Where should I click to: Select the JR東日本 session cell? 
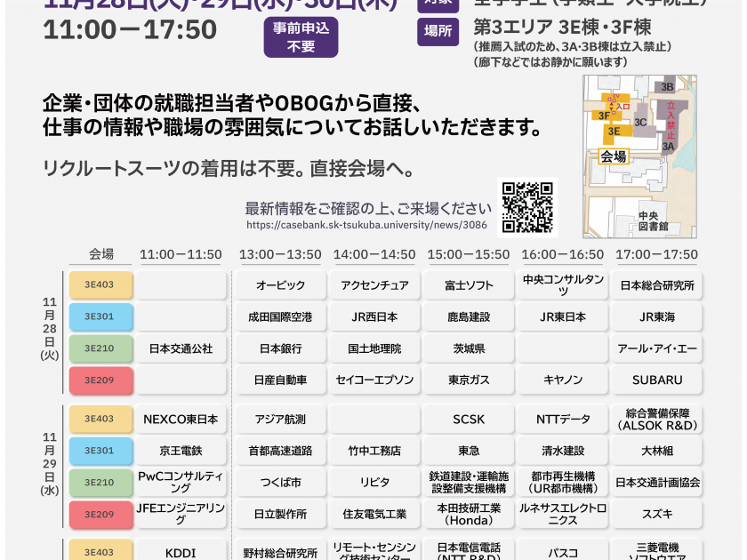pyautogui.click(x=563, y=316)
